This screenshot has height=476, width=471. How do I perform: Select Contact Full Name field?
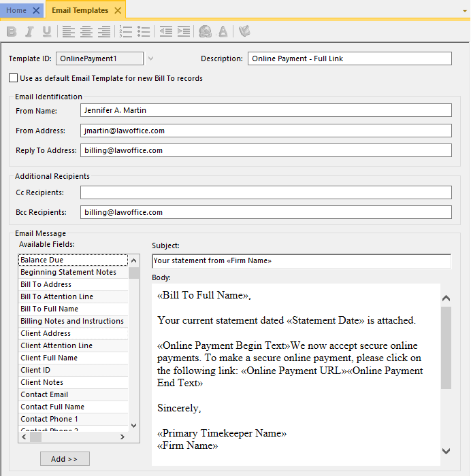click(73, 407)
